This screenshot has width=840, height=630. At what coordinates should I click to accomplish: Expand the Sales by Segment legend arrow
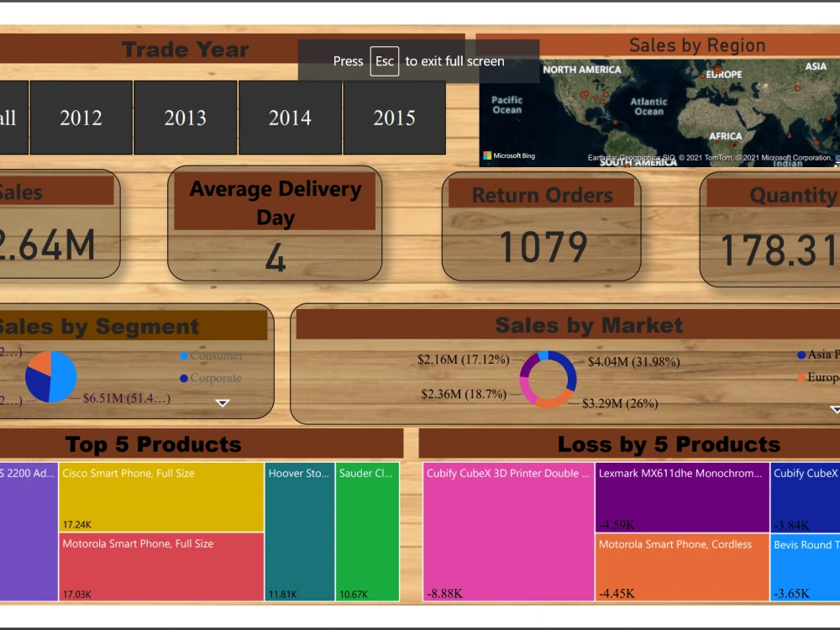pyautogui.click(x=223, y=403)
